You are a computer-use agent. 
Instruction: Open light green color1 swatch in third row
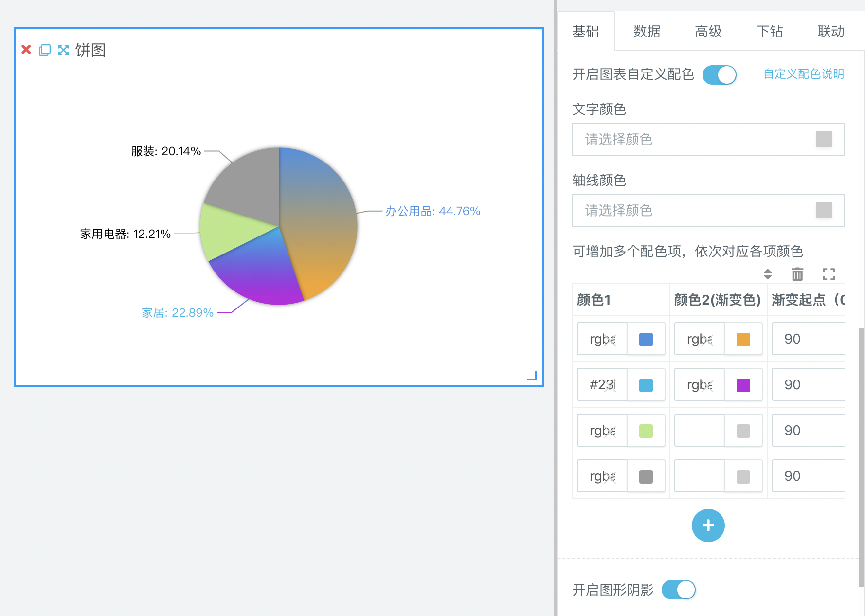tap(646, 431)
